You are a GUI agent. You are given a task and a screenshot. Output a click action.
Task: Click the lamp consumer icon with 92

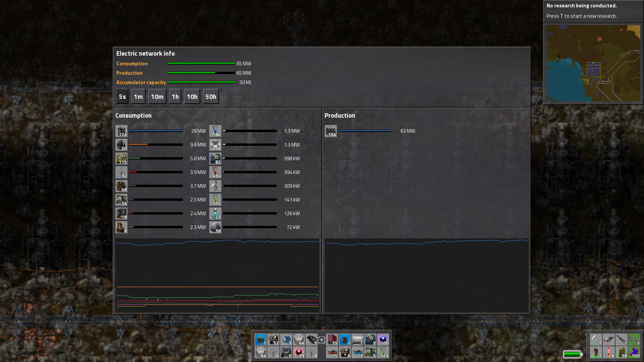coord(121,172)
